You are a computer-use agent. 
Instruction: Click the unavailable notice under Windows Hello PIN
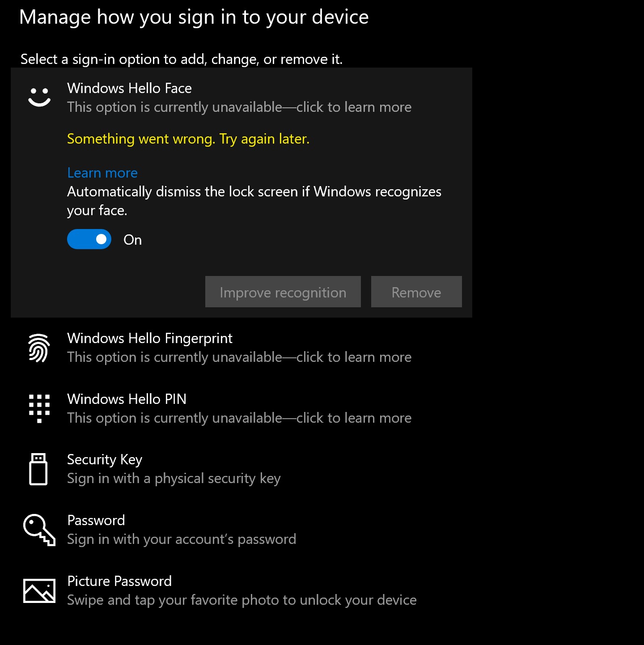point(239,418)
